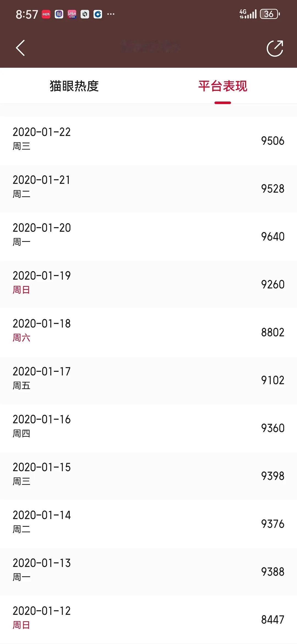Tap the back arrow icon

[20, 48]
